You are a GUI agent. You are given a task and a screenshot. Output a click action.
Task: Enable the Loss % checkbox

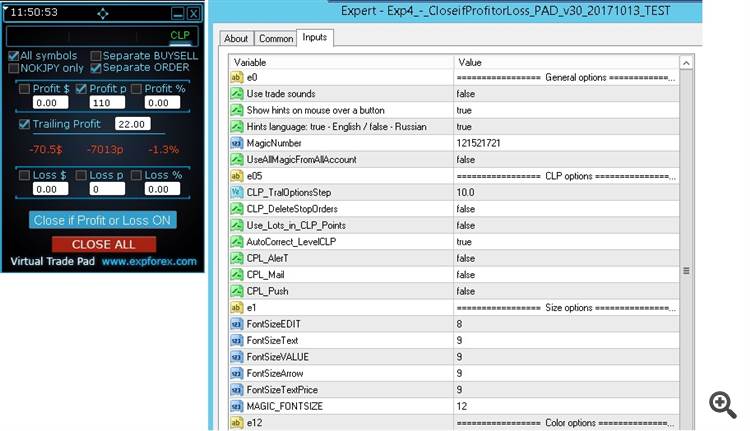136,175
